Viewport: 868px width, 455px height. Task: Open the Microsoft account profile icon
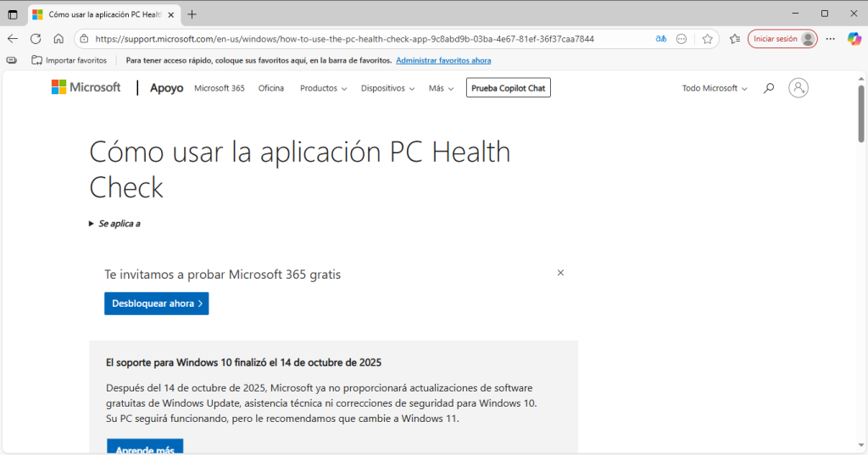pyautogui.click(x=798, y=88)
